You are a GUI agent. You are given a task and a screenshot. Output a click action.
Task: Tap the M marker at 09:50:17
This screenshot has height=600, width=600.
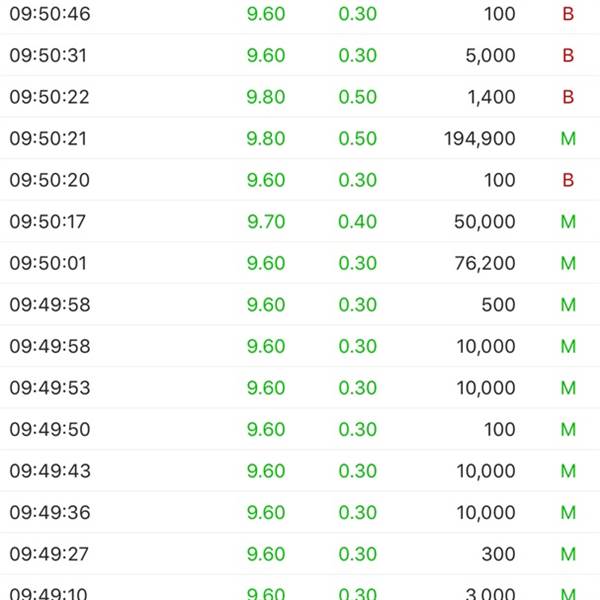pyautogui.click(x=568, y=222)
